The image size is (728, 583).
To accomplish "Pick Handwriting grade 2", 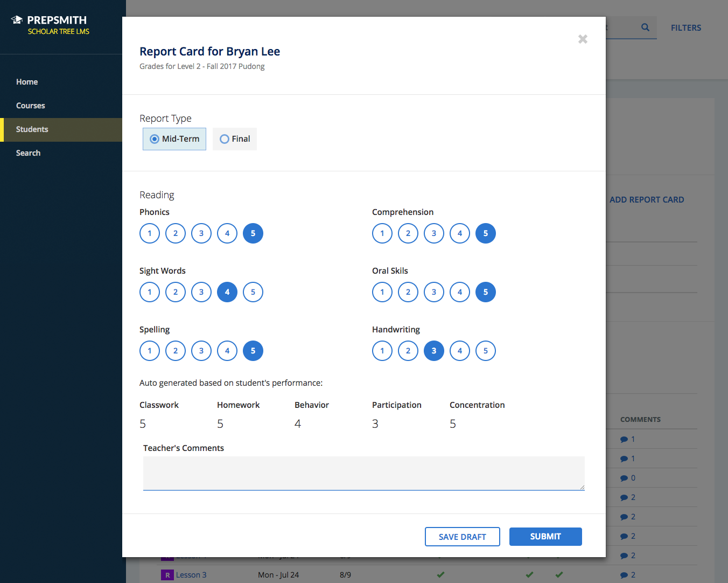I will [x=408, y=351].
